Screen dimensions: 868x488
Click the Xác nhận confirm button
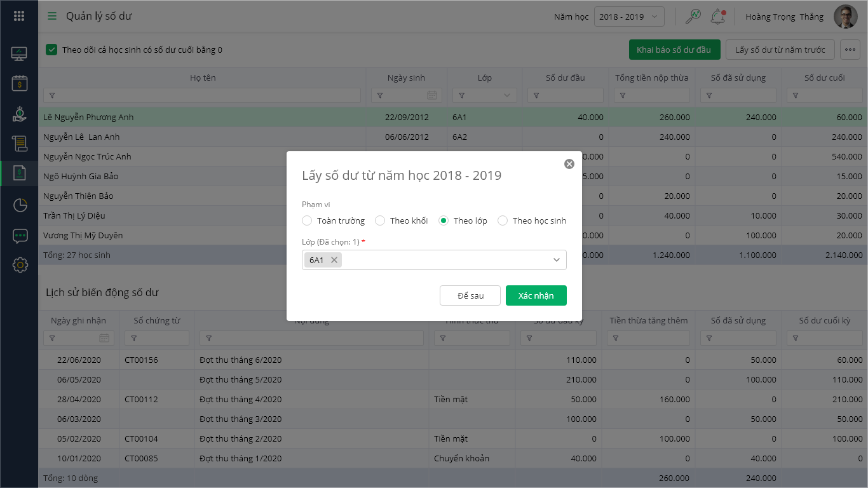point(536,295)
